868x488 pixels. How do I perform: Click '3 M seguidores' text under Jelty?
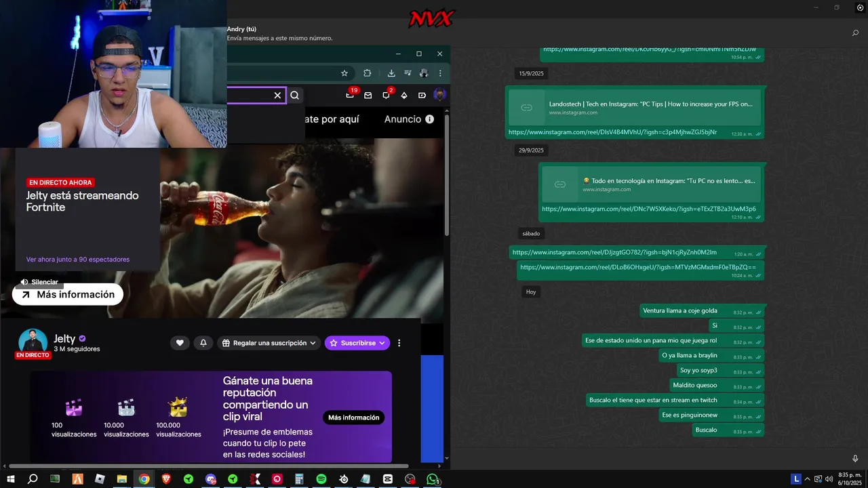tap(77, 349)
